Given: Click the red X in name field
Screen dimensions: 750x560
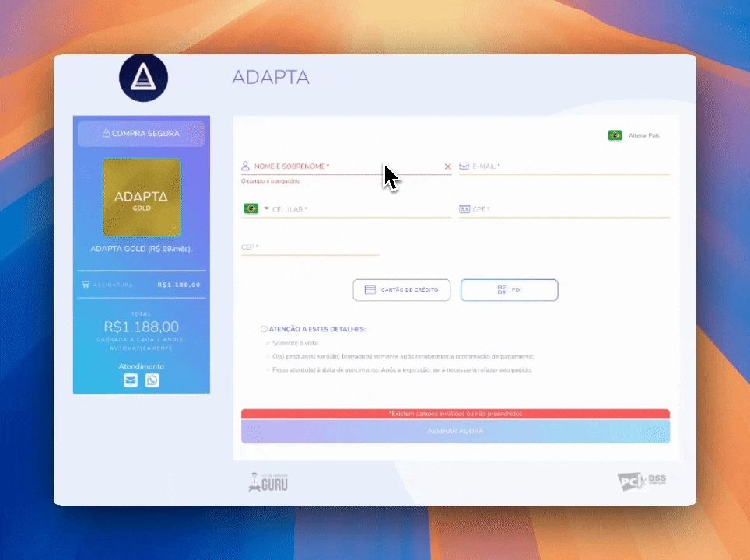Looking at the screenshot, I should [447, 166].
